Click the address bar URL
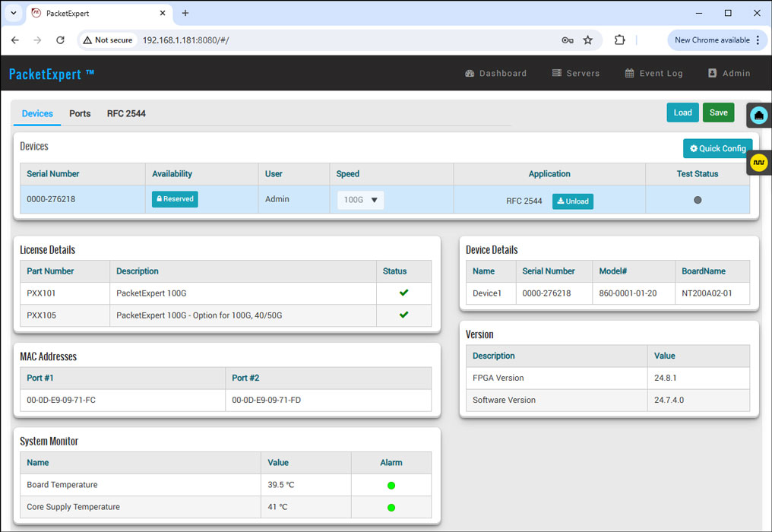Image resolution: width=772 pixels, height=532 pixels. pos(186,40)
